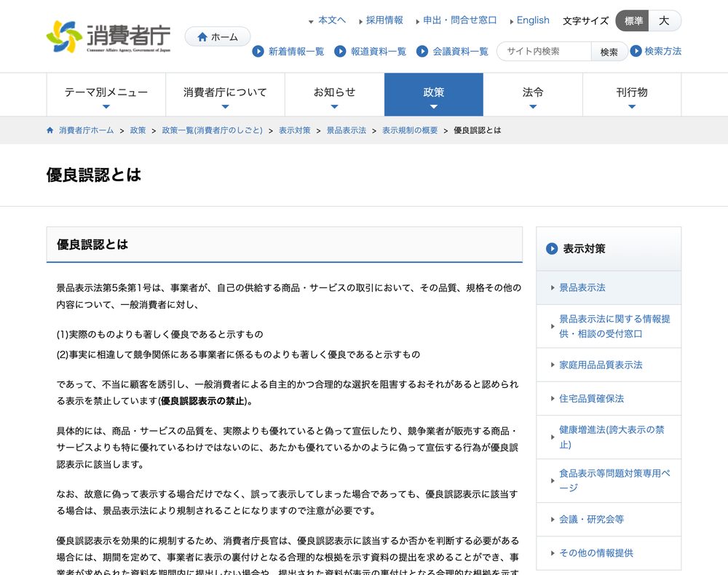Open sidebar link 会議・研究会等

[591, 519]
